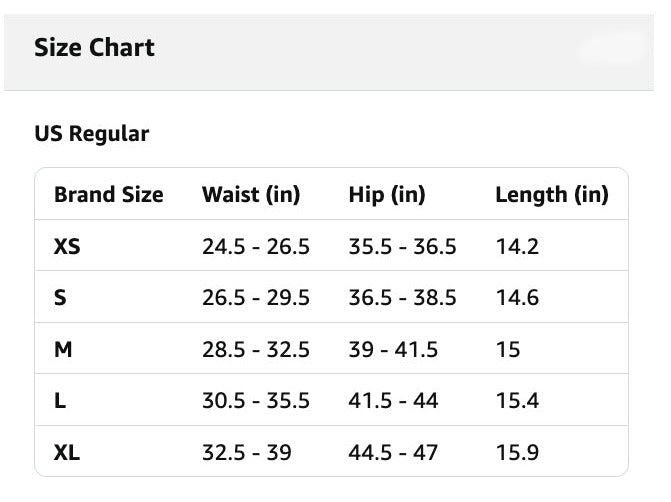Click the waist value 28.5 - 32.5
Screen dimensions: 671x502
256,350
